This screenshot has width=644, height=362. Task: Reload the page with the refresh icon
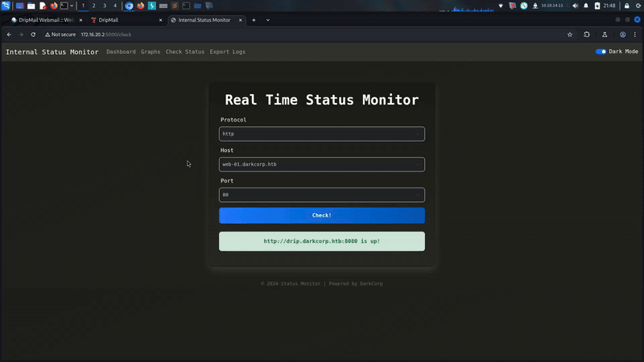[x=33, y=35]
